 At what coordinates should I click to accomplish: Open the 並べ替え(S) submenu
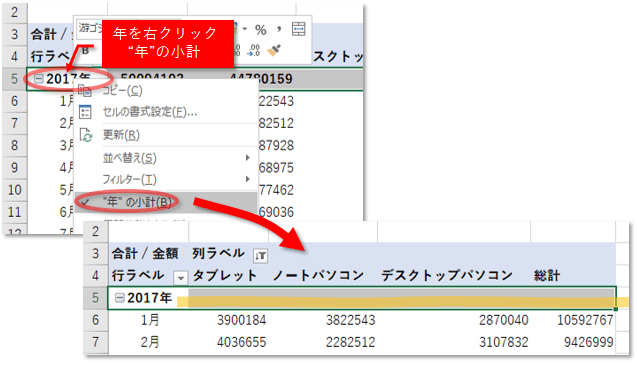(x=166, y=158)
